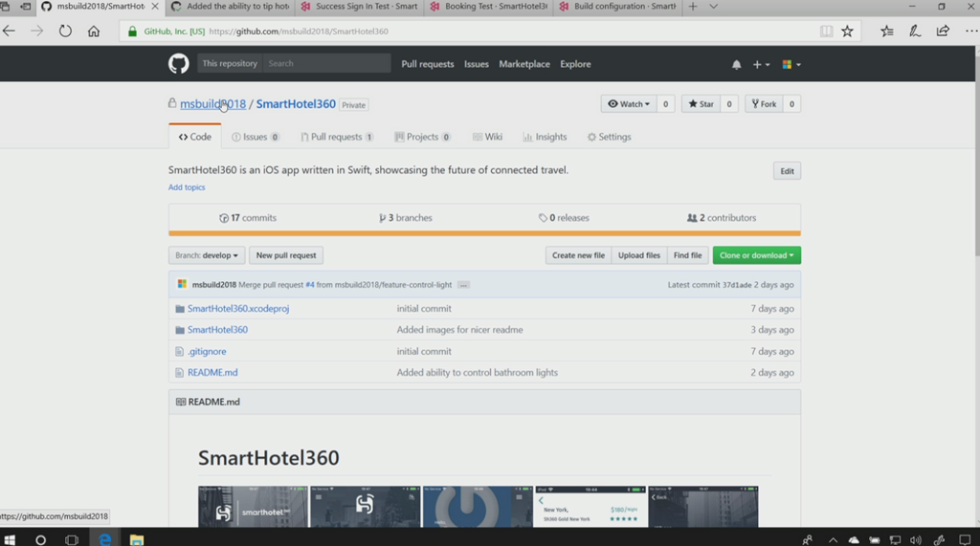Viewport: 980px width, 546px height.
Task: Open the msbuild2018 owner link
Action: click(212, 103)
